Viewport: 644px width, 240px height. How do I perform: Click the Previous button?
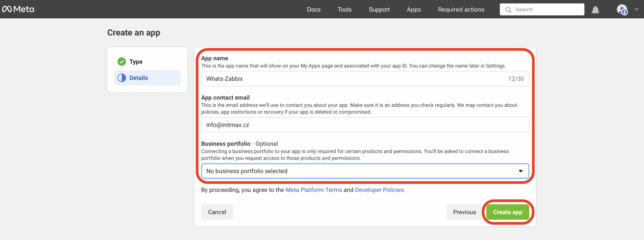(464, 212)
